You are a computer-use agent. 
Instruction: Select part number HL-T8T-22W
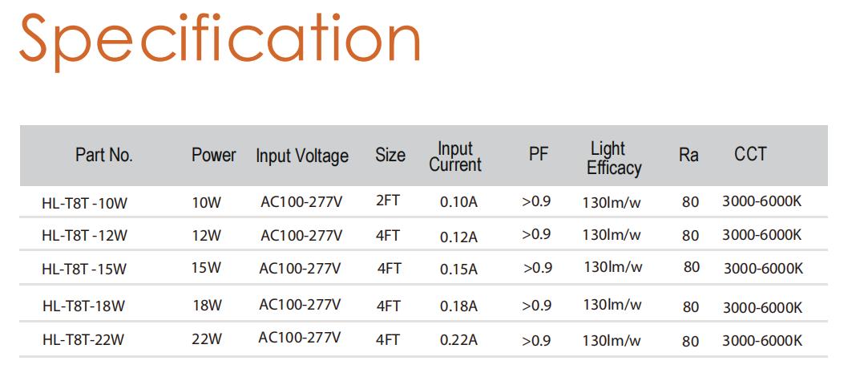click(83, 339)
